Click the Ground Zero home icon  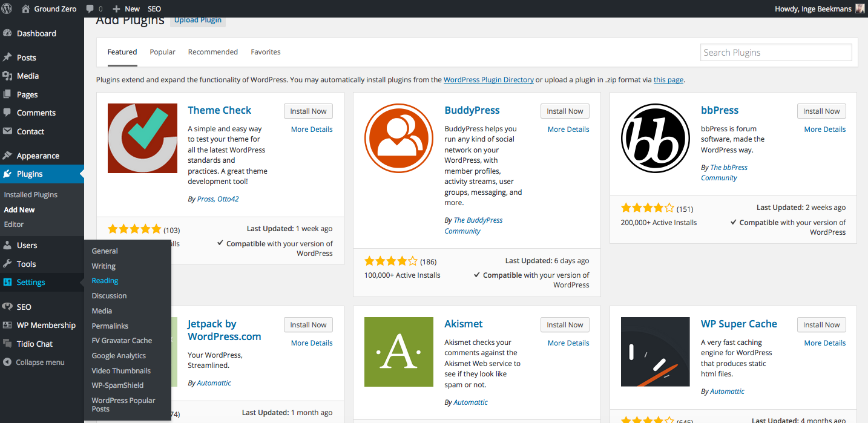pyautogui.click(x=25, y=8)
